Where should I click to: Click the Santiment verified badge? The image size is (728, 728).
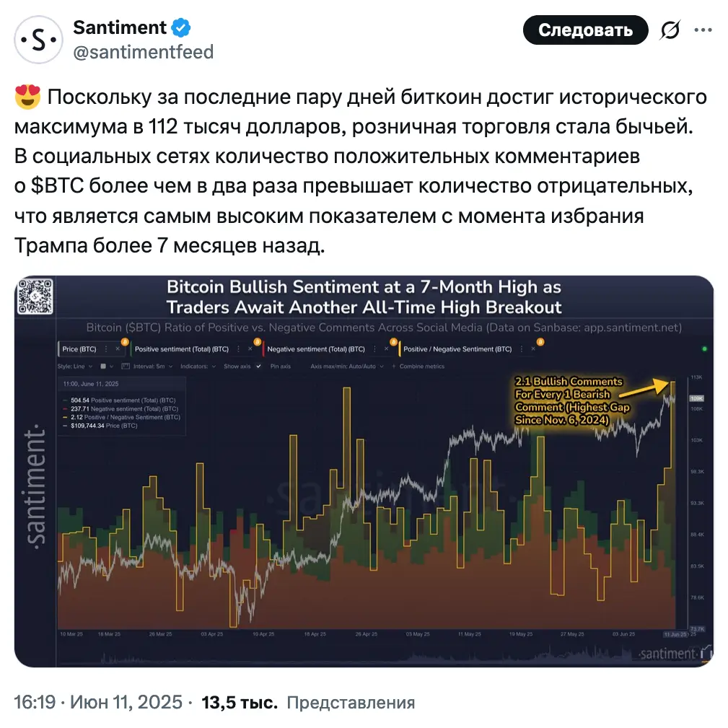pos(181,28)
